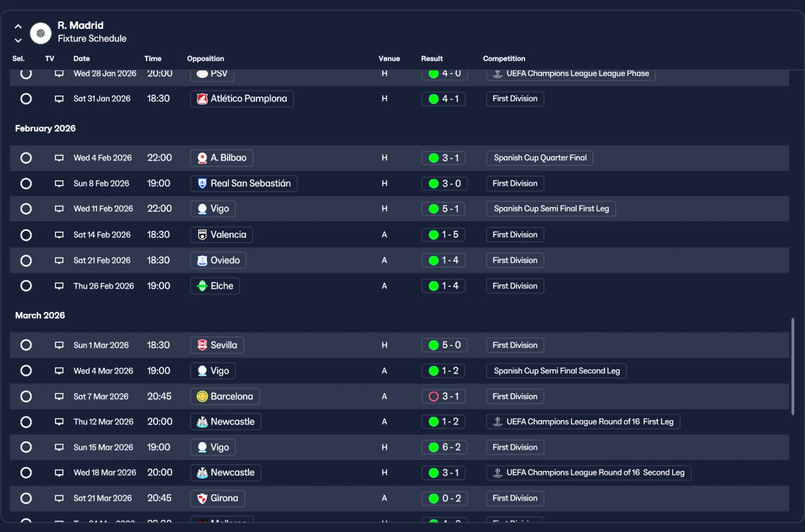Image resolution: width=805 pixels, height=532 pixels.
Task: Select the Sevilla fixture radio button
Action: click(x=26, y=345)
